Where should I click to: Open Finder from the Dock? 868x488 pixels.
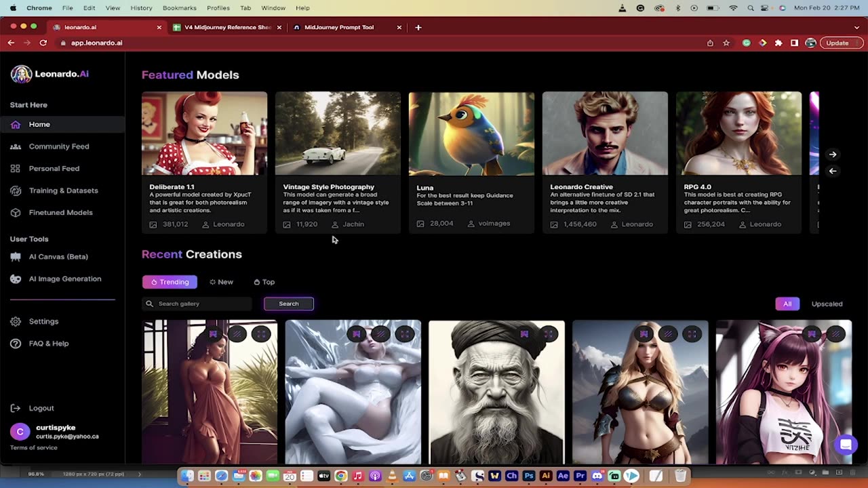[187, 476]
